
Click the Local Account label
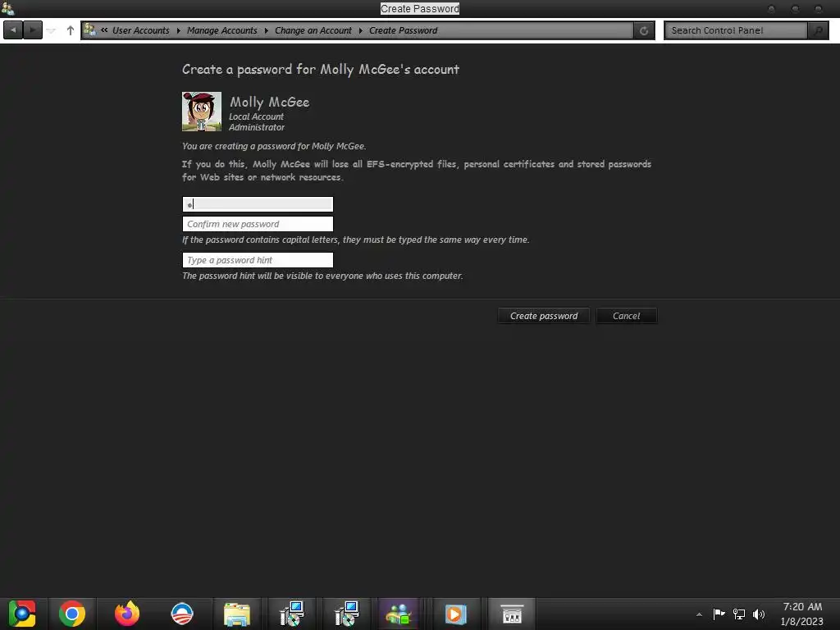click(256, 116)
